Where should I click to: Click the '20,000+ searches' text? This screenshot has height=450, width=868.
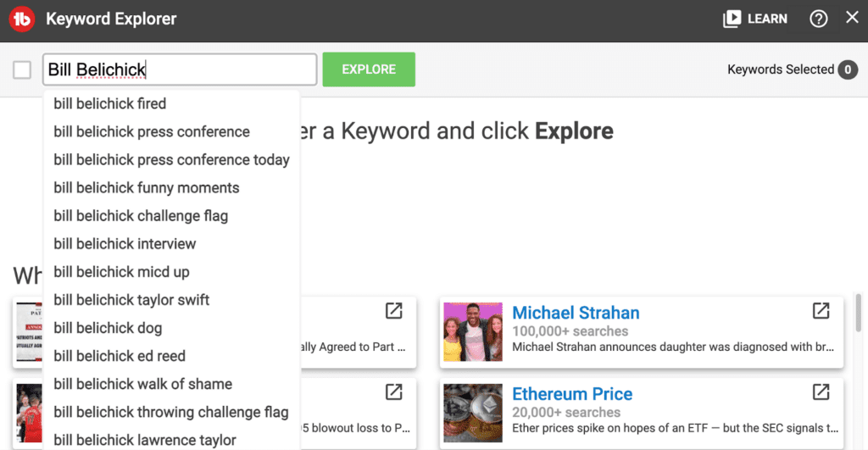point(566,413)
